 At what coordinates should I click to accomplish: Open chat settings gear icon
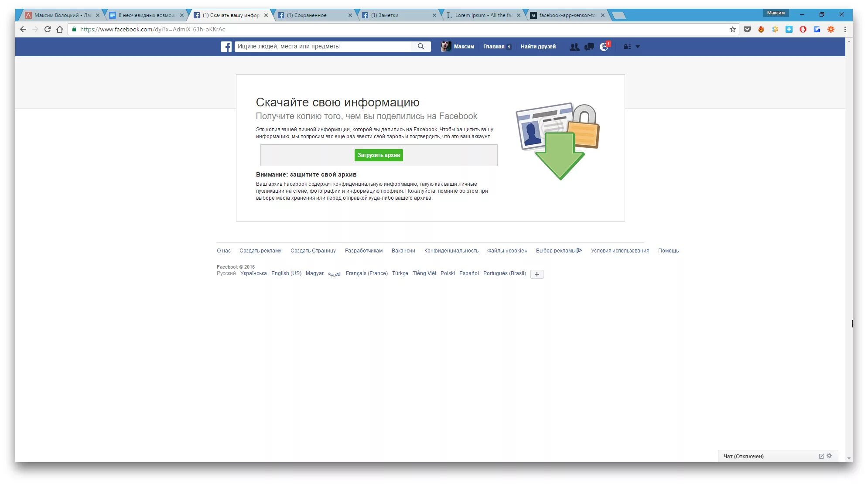(x=829, y=456)
